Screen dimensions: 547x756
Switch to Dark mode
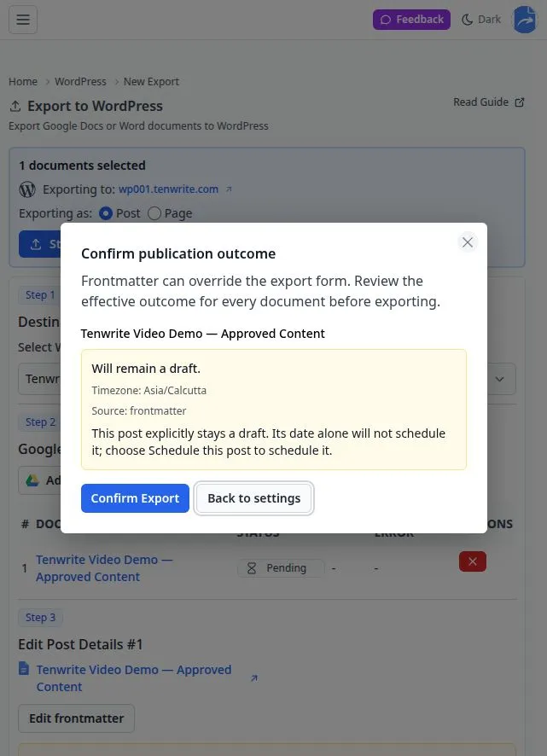click(481, 20)
